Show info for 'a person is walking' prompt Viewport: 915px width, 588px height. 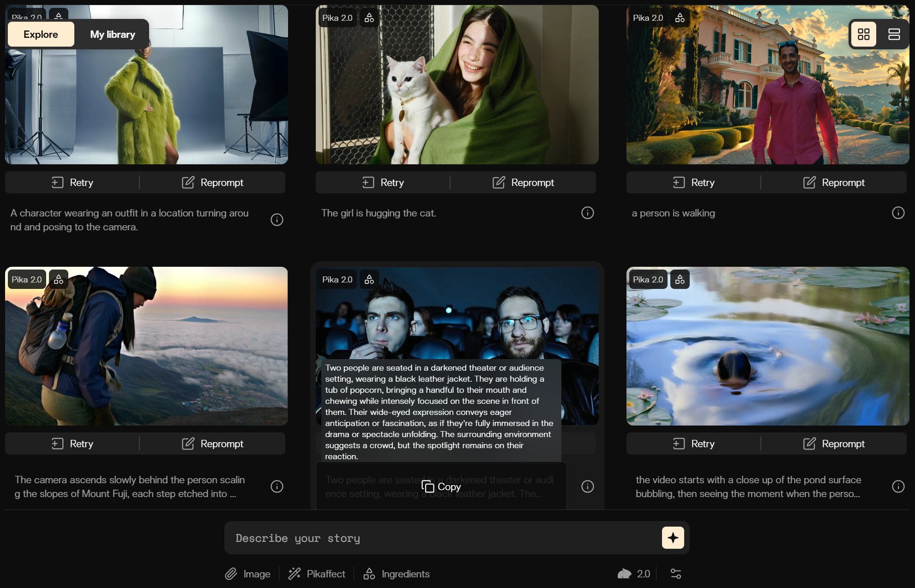coord(898,213)
